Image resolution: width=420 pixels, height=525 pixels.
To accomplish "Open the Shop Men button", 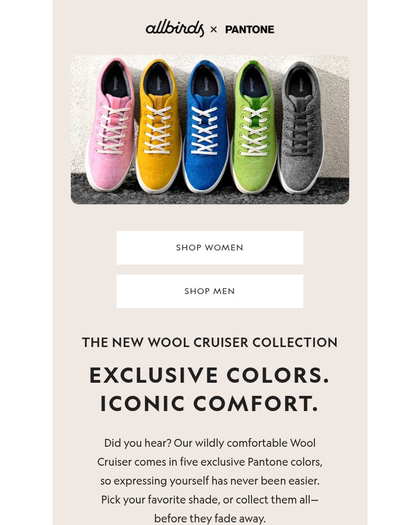I will click(209, 291).
